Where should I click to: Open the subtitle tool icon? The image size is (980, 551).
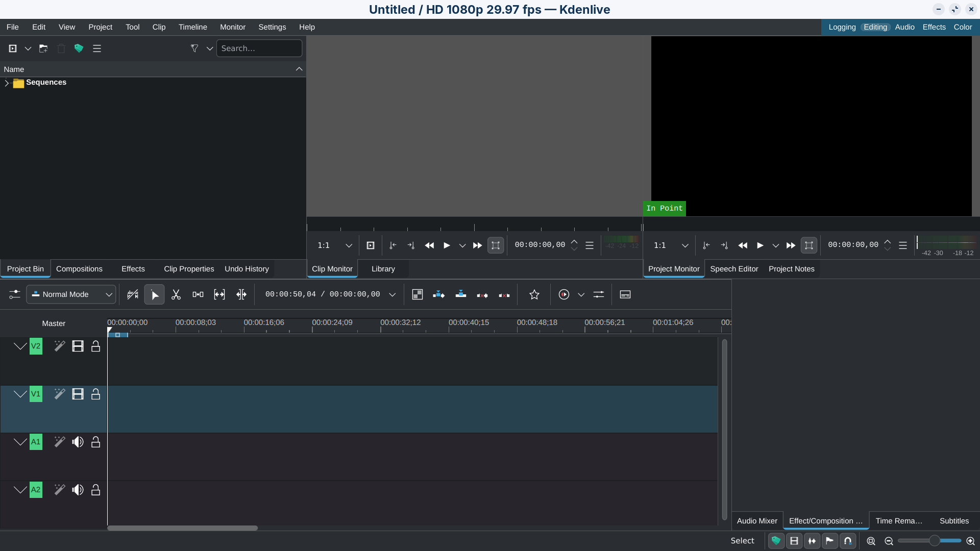(x=625, y=295)
